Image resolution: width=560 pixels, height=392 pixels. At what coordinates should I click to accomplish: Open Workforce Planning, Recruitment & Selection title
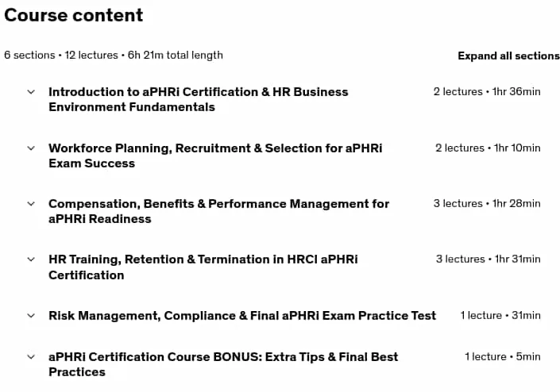215,156
